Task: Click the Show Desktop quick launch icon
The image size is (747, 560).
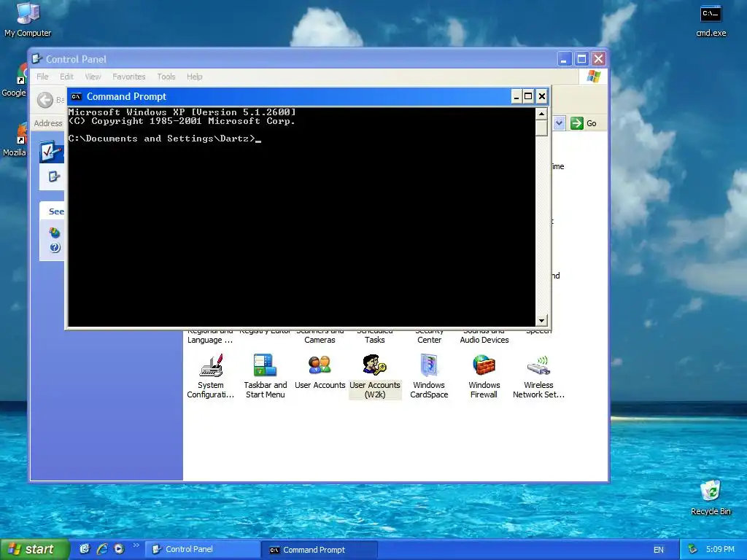Action: (x=85, y=549)
